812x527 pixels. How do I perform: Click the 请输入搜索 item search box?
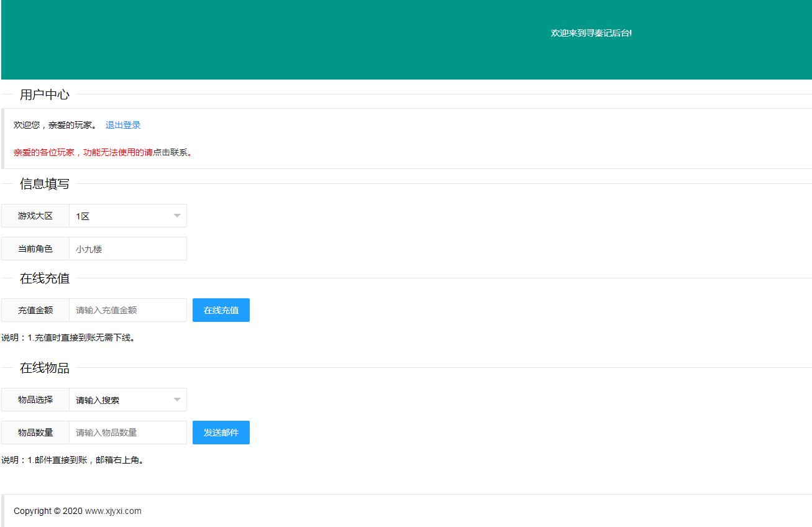point(118,400)
